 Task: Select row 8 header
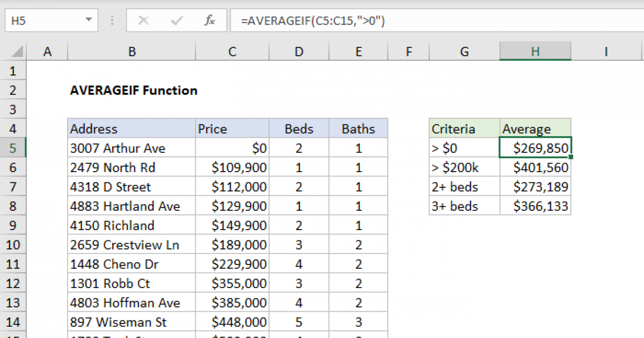(13, 206)
